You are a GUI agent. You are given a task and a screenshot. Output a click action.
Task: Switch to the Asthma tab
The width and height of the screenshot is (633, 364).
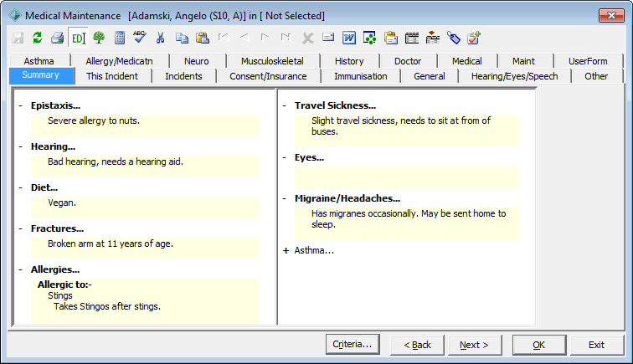pos(39,61)
